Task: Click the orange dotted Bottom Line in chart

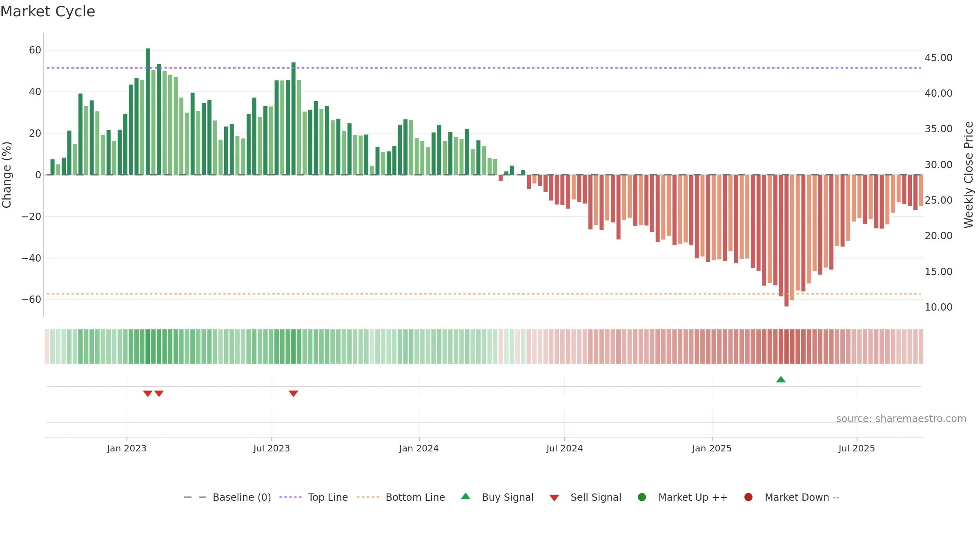Action: [x=484, y=294]
